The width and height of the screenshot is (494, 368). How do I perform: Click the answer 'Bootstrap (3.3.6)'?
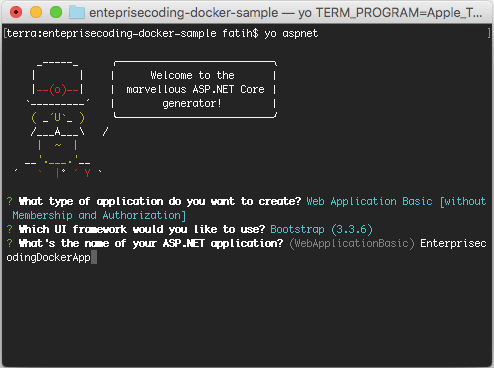point(321,229)
